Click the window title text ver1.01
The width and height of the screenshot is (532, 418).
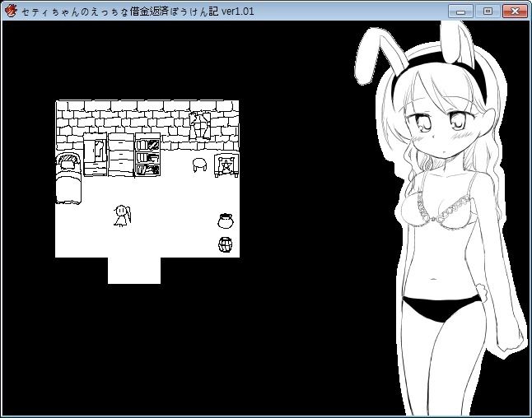pos(237,12)
